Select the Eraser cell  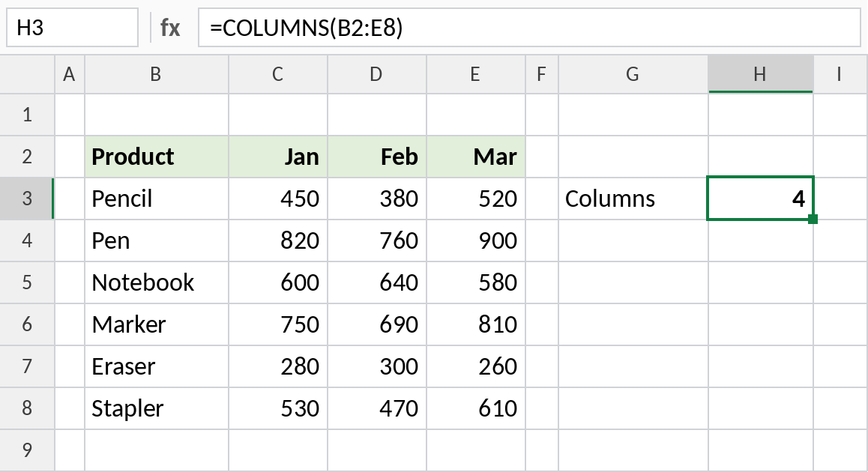tap(156, 366)
